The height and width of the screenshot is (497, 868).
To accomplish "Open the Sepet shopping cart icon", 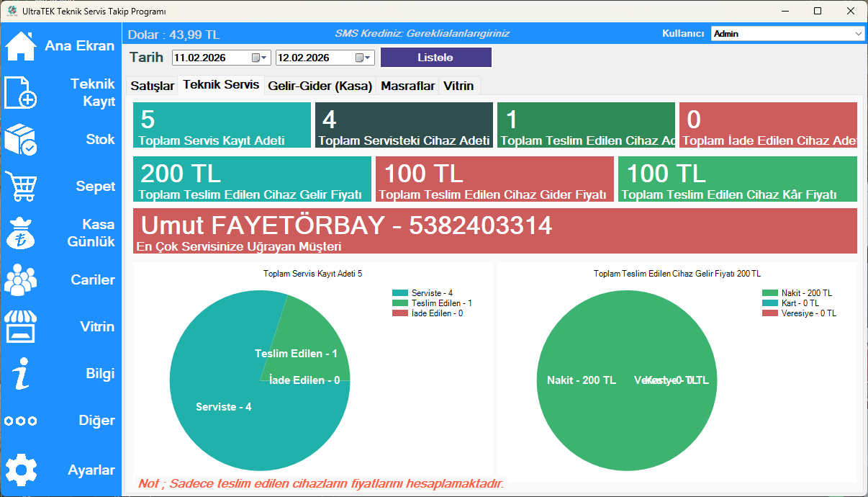I will pos(21,187).
